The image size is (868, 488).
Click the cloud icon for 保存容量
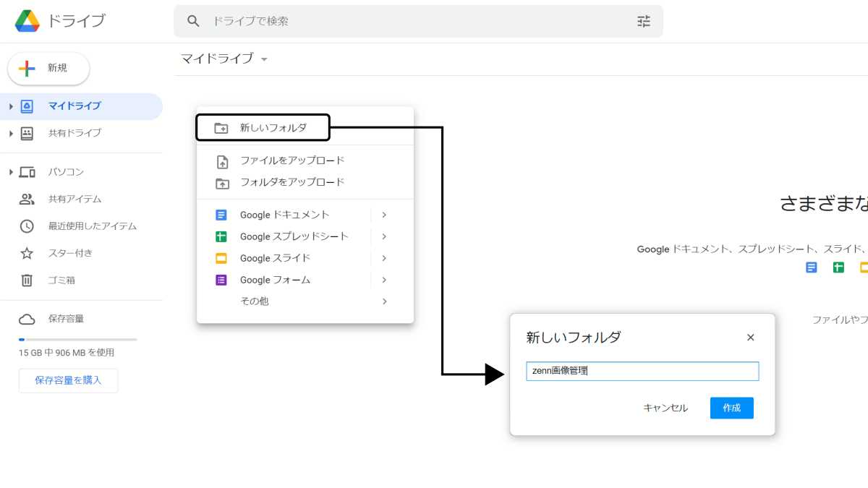[27, 319]
